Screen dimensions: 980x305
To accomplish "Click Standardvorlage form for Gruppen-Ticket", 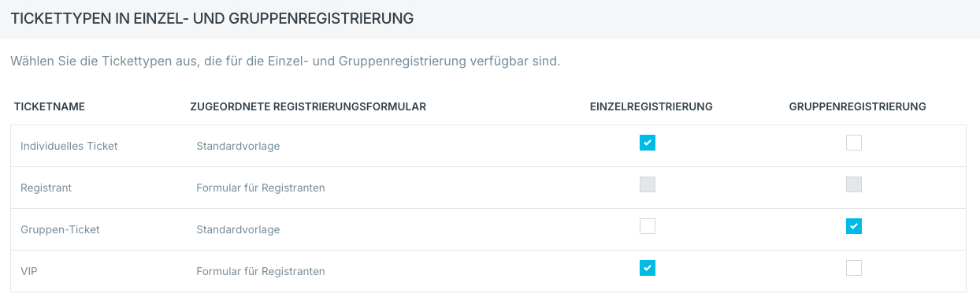I will coord(238,229).
